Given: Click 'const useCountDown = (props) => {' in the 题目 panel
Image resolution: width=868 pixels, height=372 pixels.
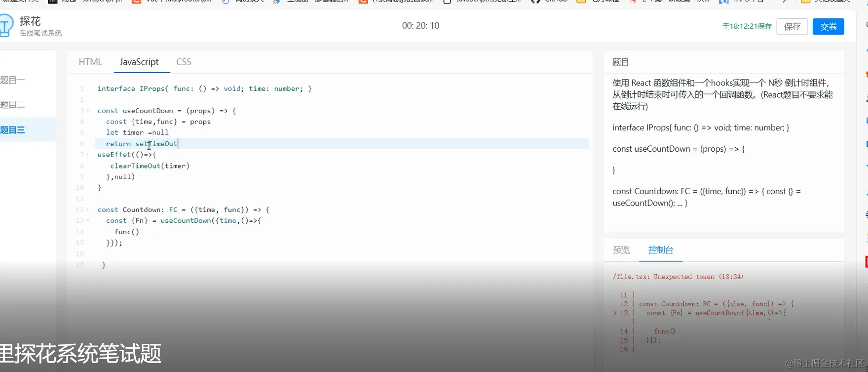Looking at the screenshot, I should [679, 149].
